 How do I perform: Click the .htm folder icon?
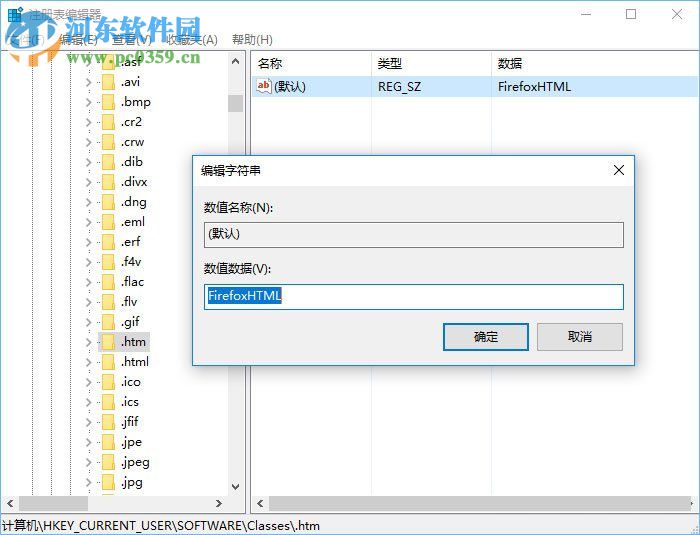[108, 343]
